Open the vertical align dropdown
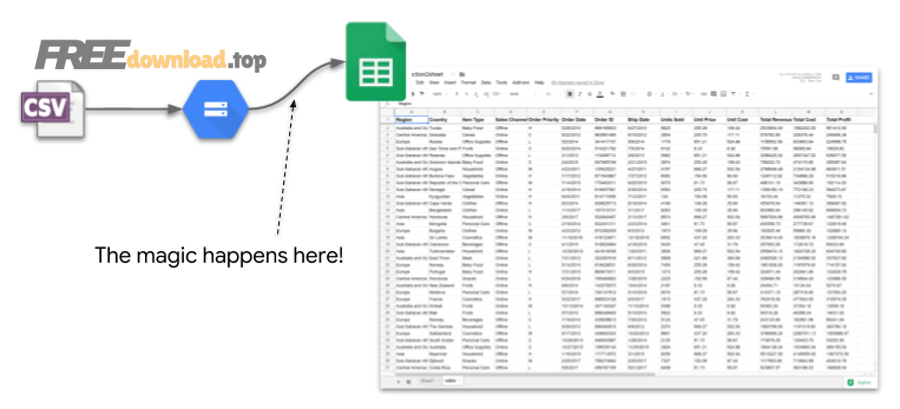 click(x=665, y=94)
